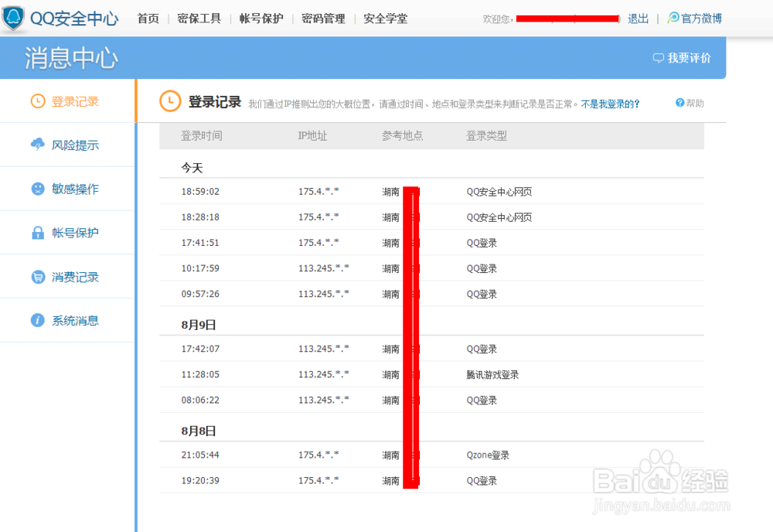Select the 风险提示 sidebar tab

tap(67, 145)
